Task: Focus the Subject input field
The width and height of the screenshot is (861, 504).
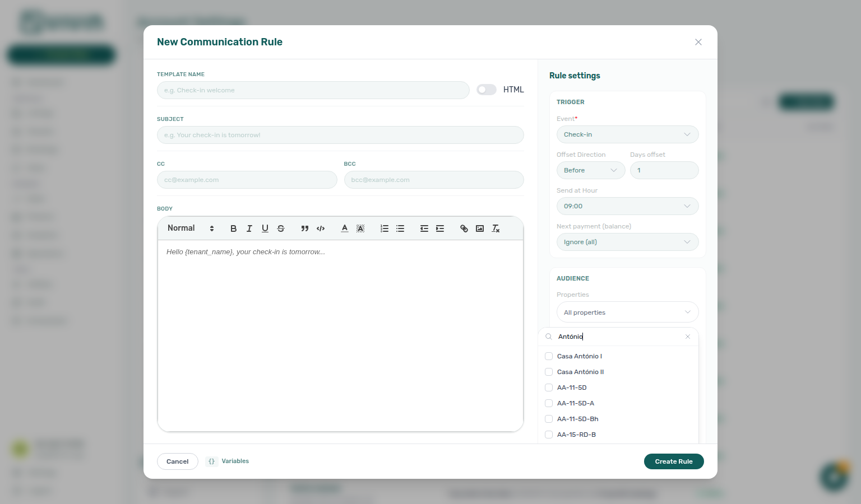Action: (x=340, y=135)
